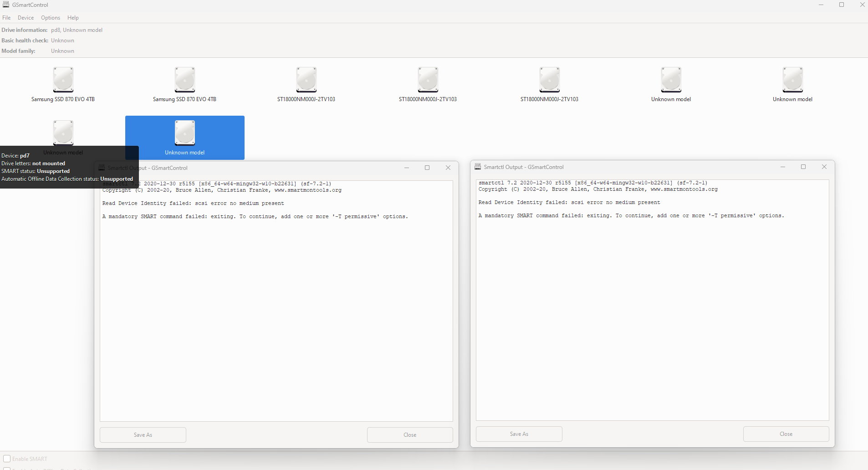Maximize the left Smartctl Output window
This screenshot has width=868, height=470.
[x=427, y=168]
